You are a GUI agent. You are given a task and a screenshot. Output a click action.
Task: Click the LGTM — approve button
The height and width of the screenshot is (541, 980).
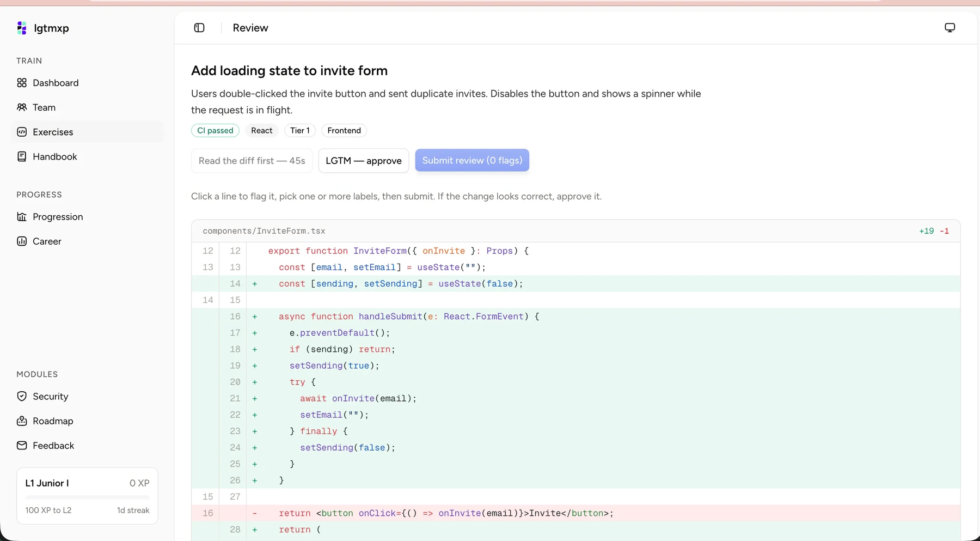click(364, 161)
